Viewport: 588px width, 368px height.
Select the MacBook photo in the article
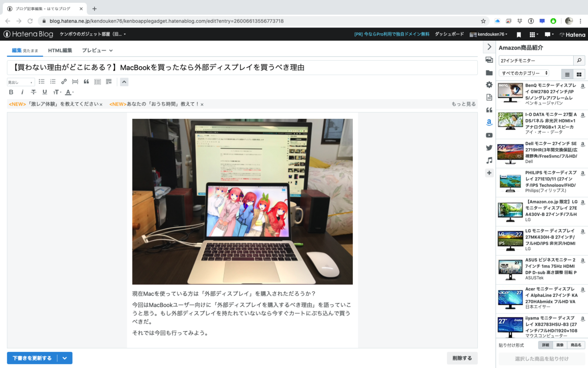click(243, 202)
